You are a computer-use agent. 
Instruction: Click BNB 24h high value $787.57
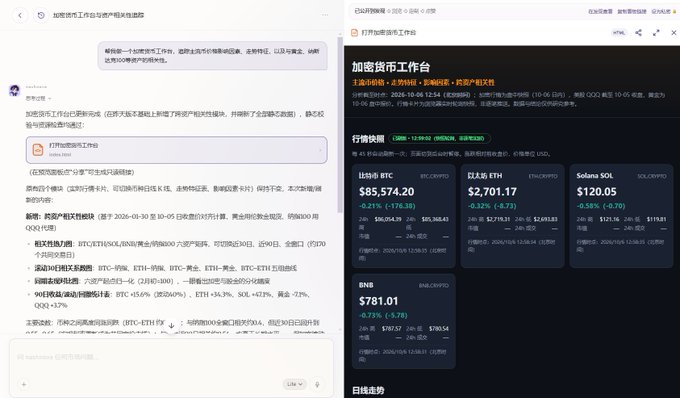point(392,329)
